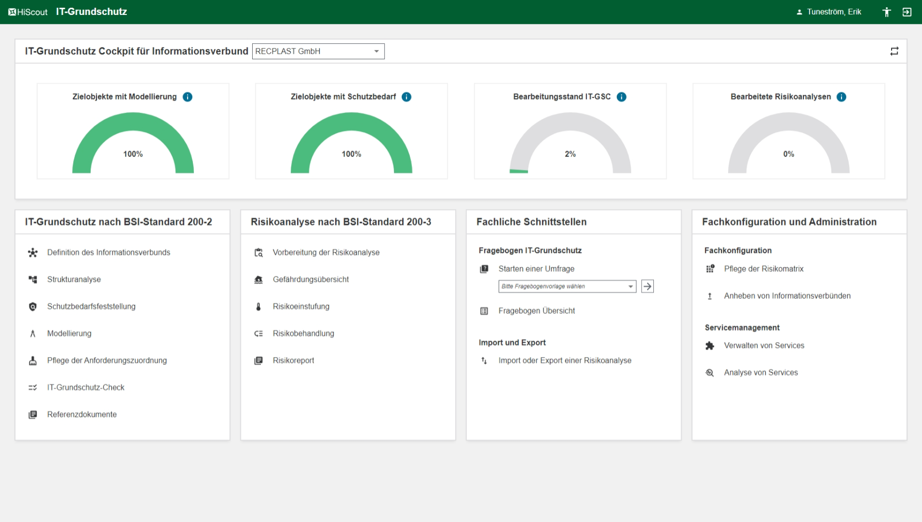Click the Bearbeitete Risikoanalysen 0% gauge
Viewport: 922px width, 522px height.
point(789,143)
